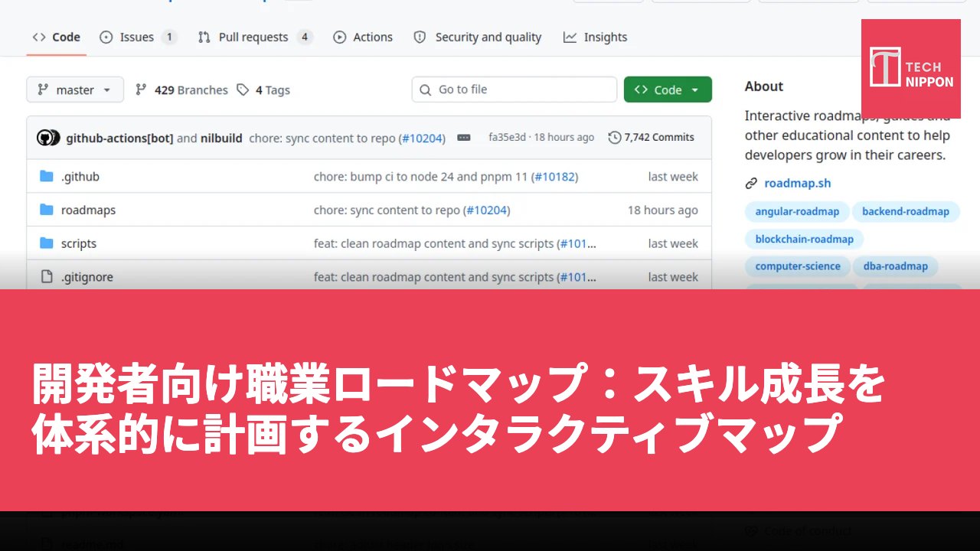The image size is (980, 551).
Task: Open pull request #10182 link
Action: [554, 177]
